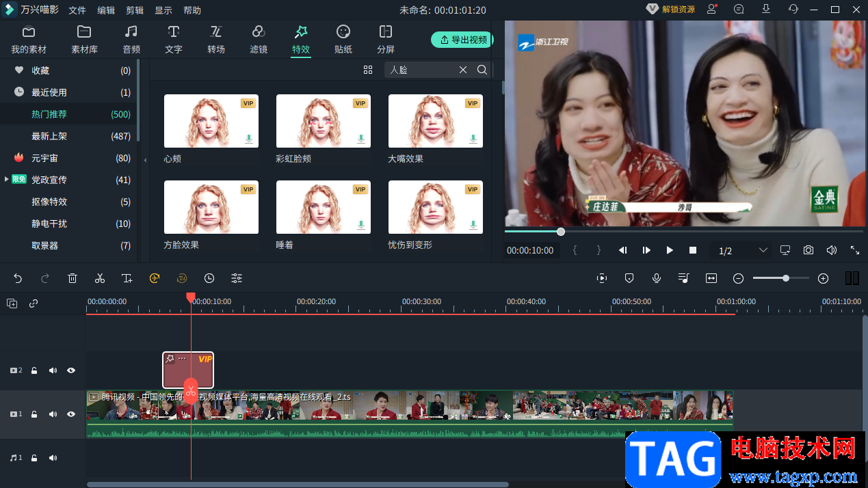This screenshot has height=488, width=868.
Task: Select the 大嘴效果 effect thumbnail
Action: point(436,122)
